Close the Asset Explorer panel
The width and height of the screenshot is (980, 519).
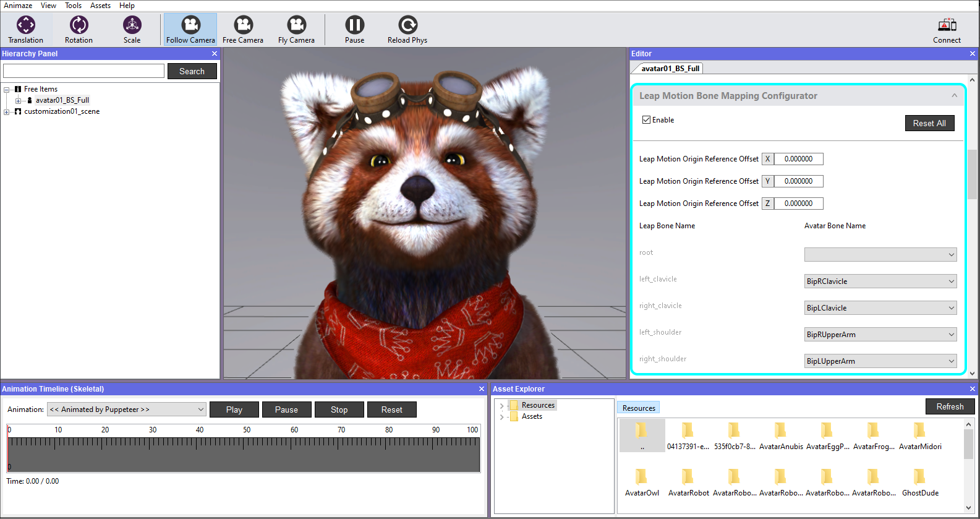973,389
